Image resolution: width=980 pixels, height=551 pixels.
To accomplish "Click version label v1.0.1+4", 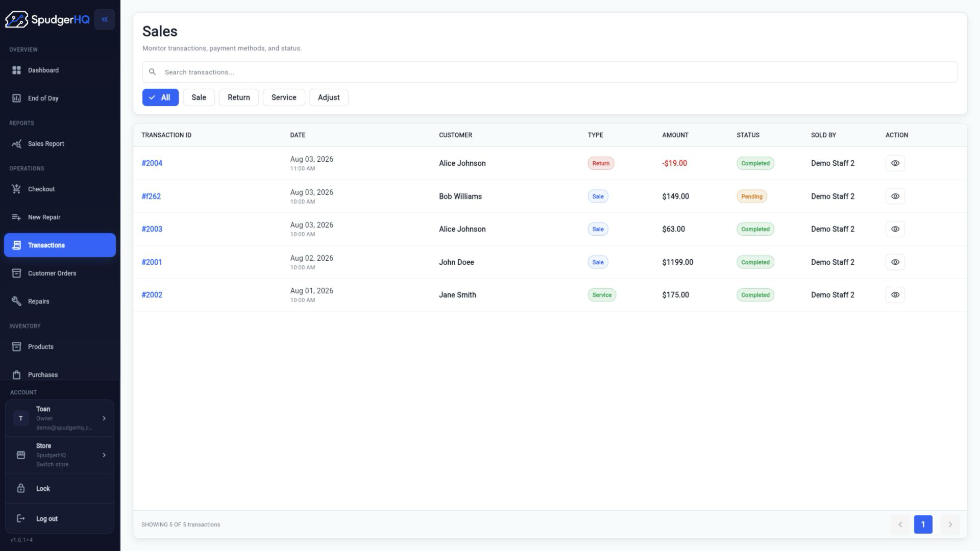I will pyautogui.click(x=21, y=540).
